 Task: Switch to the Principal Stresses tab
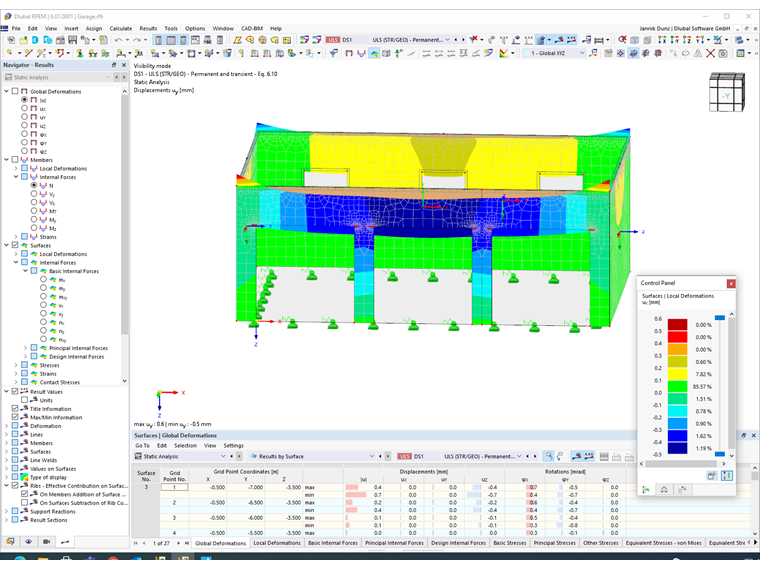point(554,543)
